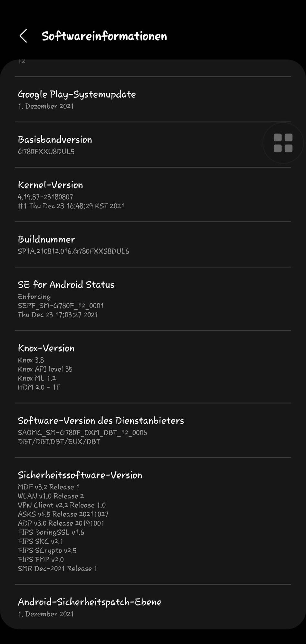Tap kernel build date line Thu Dec 23

click(x=71, y=206)
